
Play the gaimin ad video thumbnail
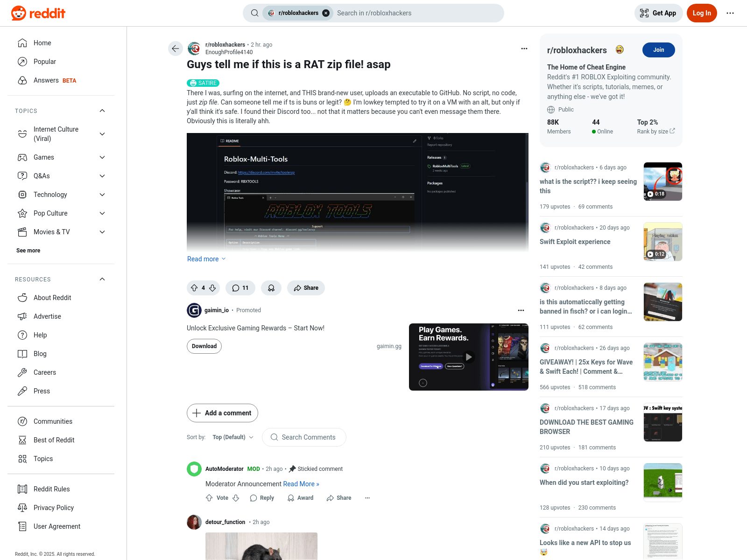[x=469, y=357]
